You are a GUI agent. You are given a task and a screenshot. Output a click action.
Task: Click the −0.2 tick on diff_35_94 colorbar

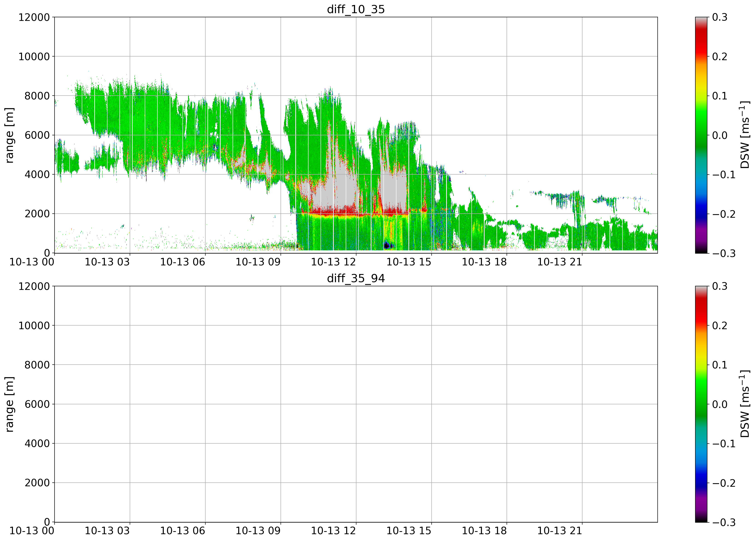[x=724, y=483]
